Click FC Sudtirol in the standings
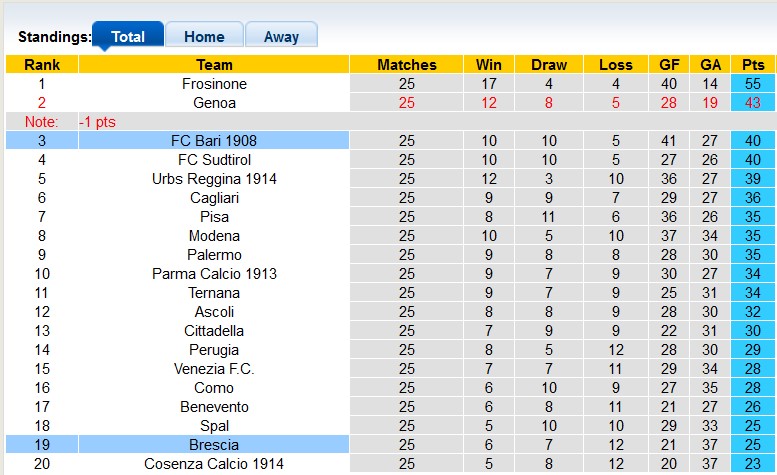 coord(214,160)
